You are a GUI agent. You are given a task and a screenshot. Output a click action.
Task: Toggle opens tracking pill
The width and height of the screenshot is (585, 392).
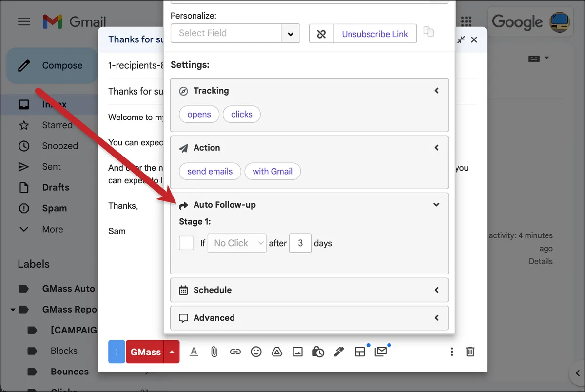click(199, 114)
